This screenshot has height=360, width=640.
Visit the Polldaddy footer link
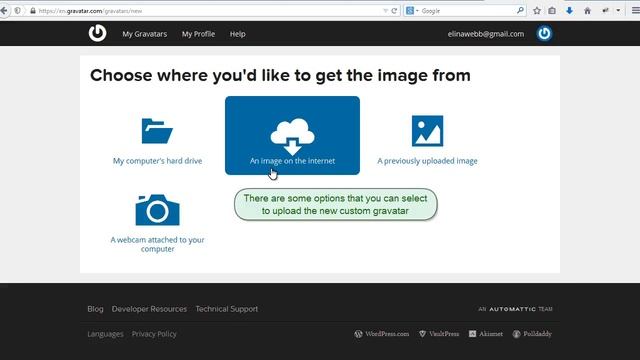coord(532,334)
